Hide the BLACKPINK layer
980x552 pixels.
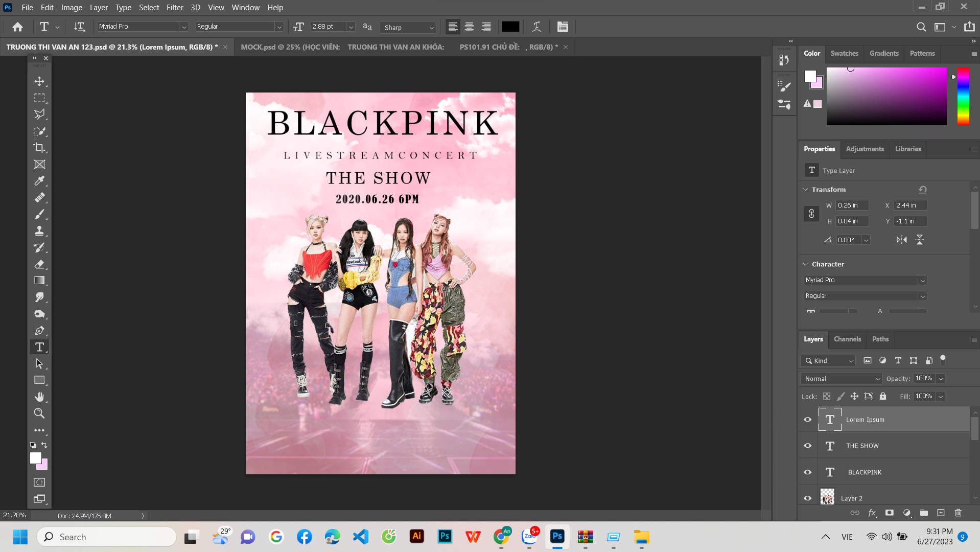(x=808, y=472)
